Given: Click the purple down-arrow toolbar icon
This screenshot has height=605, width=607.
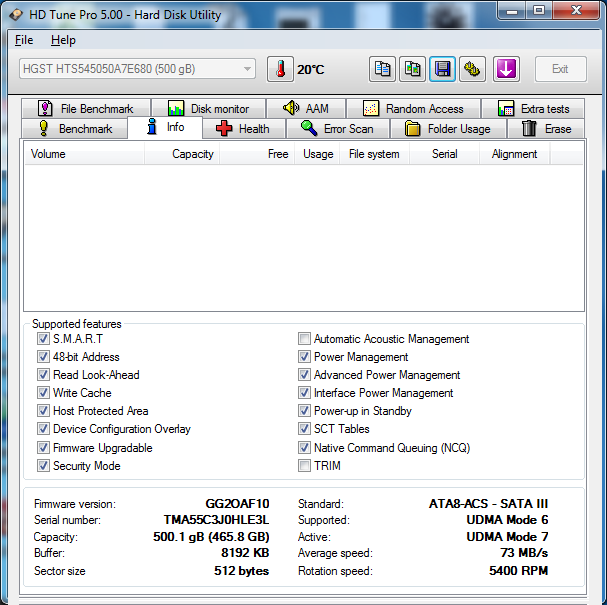Looking at the screenshot, I should pos(506,69).
